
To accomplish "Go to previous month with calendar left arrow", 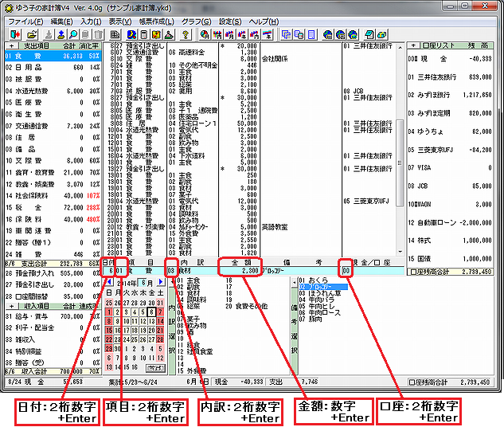I will pos(109,282).
